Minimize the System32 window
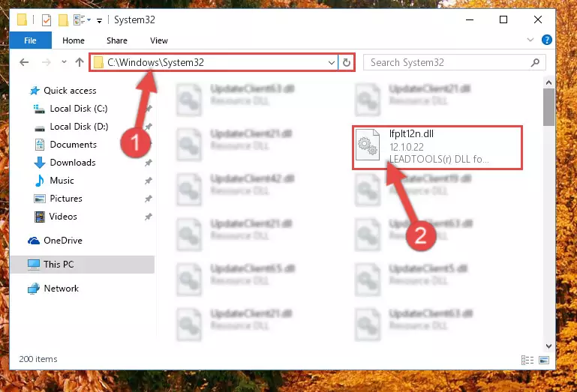This screenshot has width=577, height=392. click(x=470, y=19)
